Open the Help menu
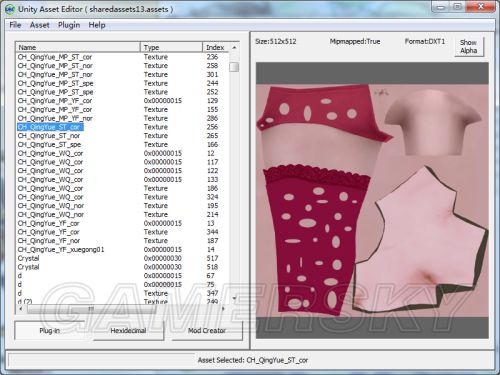 [97, 25]
